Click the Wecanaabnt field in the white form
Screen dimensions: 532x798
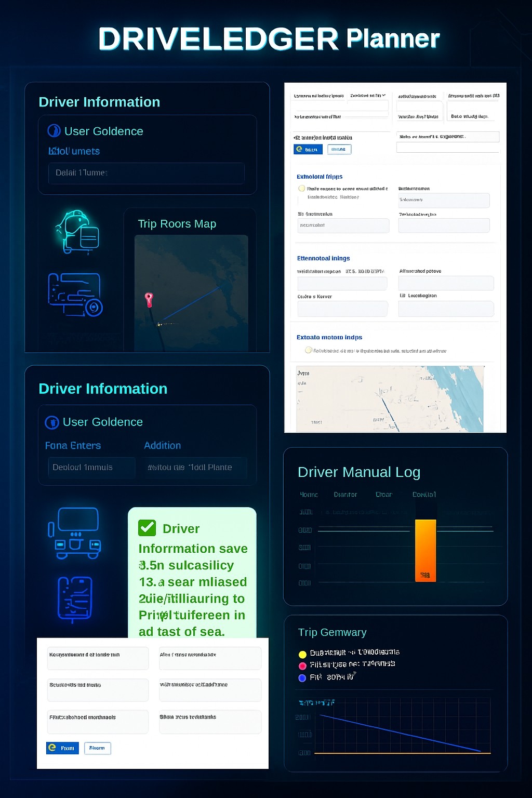click(x=343, y=225)
